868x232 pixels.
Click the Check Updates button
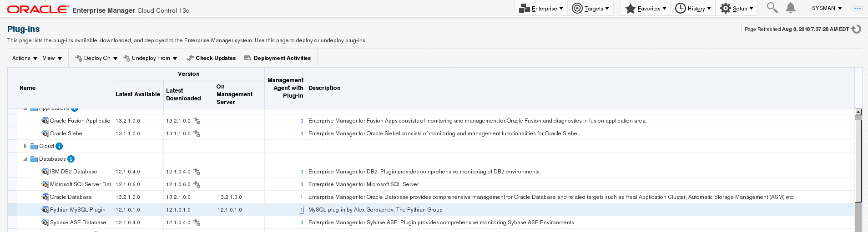(x=211, y=58)
